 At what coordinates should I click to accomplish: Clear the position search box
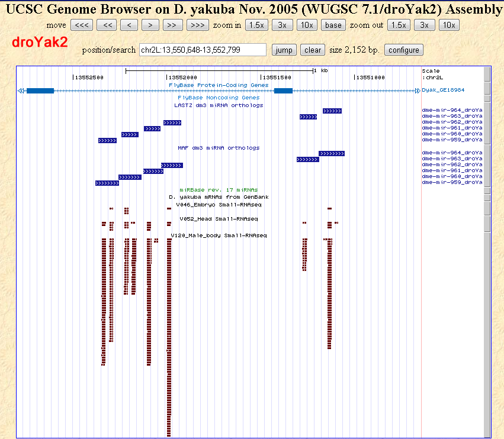point(313,50)
